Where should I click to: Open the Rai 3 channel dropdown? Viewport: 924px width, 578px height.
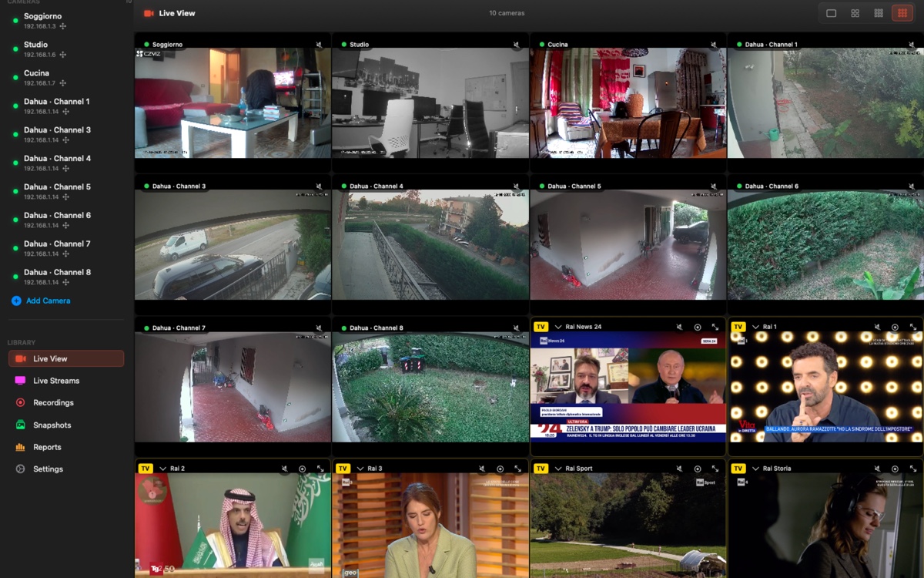(x=360, y=469)
